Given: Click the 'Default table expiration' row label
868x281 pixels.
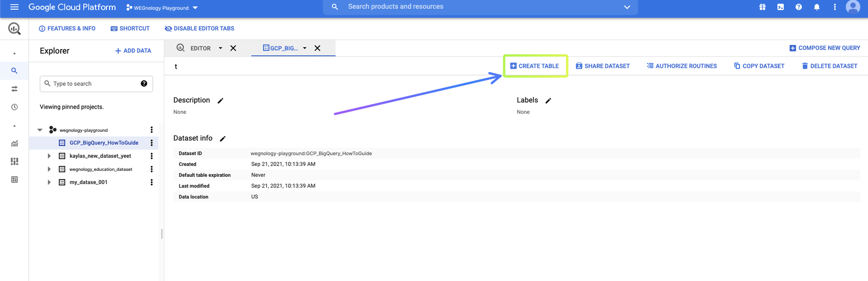Looking at the screenshot, I should pos(205,175).
